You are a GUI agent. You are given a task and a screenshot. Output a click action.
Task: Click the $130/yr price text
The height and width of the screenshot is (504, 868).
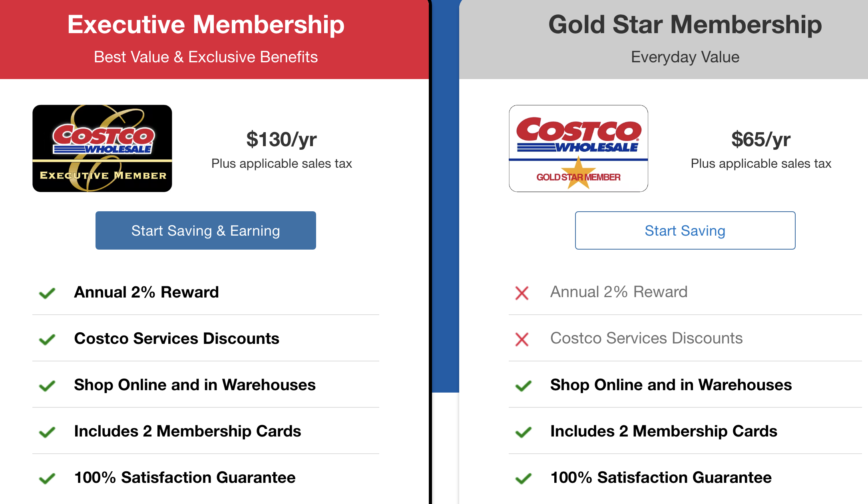click(281, 139)
